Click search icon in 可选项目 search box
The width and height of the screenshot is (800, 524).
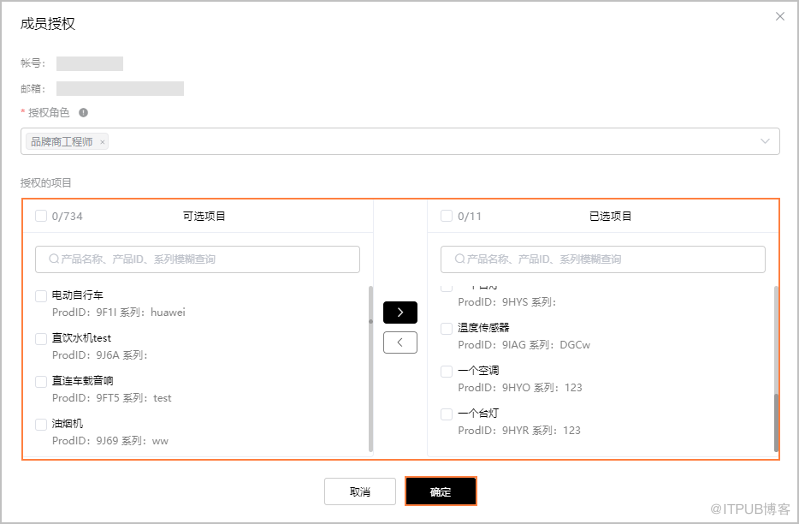tap(54, 259)
